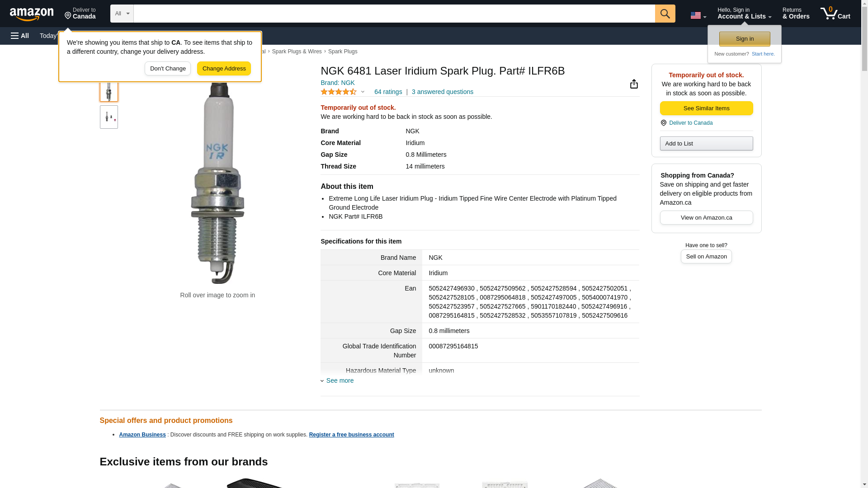Click the Deliver to Canada location icon
The width and height of the screenshot is (868, 488).
tap(663, 123)
